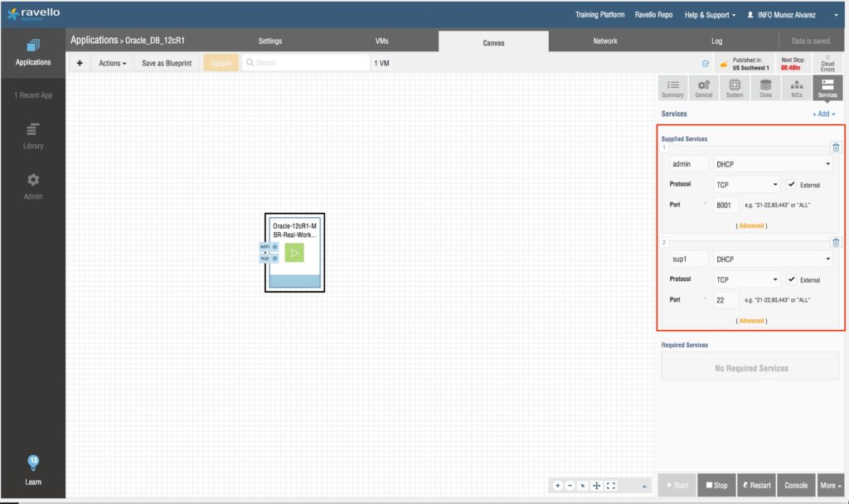Image resolution: width=849 pixels, height=504 pixels.
Task: Open TCP protocol dropdown for admin service
Action: pos(747,184)
